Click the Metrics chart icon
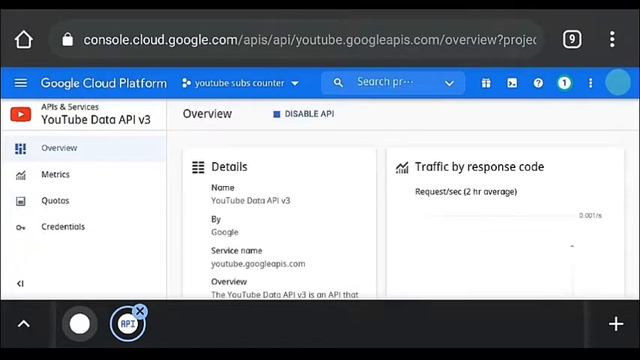The image size is (640, 360). click(x=21, y=176)
